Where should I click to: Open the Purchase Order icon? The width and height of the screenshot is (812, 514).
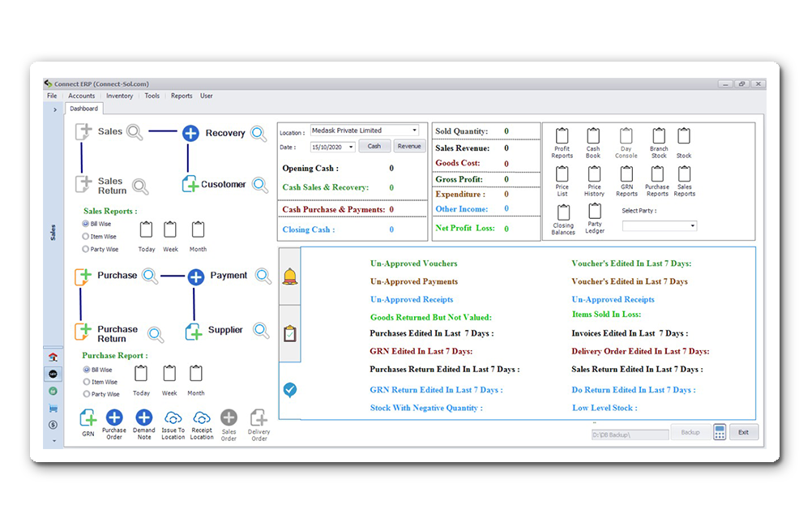(114, 418)
